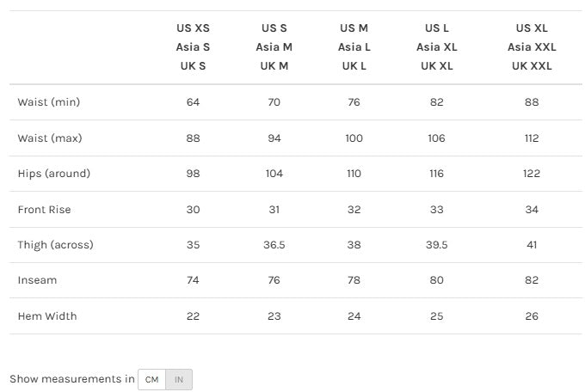Click the Waist (max) row label

coord(50,138)
